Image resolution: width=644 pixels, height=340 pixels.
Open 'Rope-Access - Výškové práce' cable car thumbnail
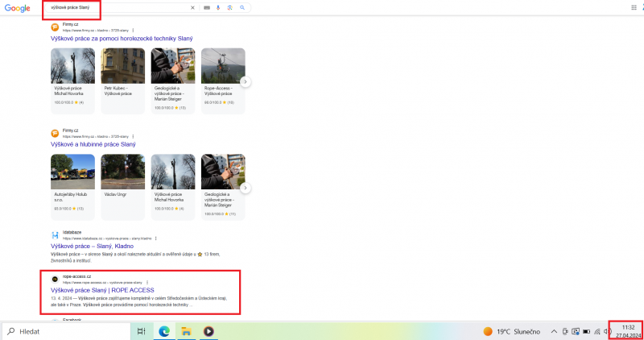click(223, 66)
